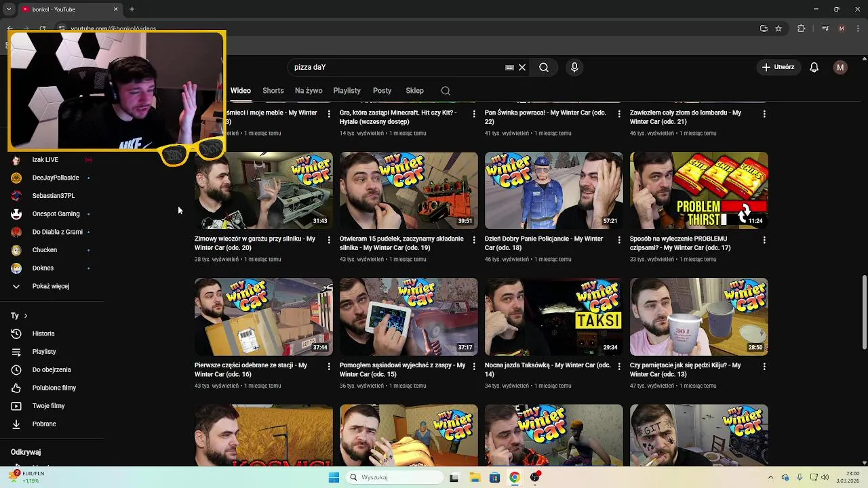
Task: Open Nocna jazda Taksówką thumbnail
Action: (553, 317)
